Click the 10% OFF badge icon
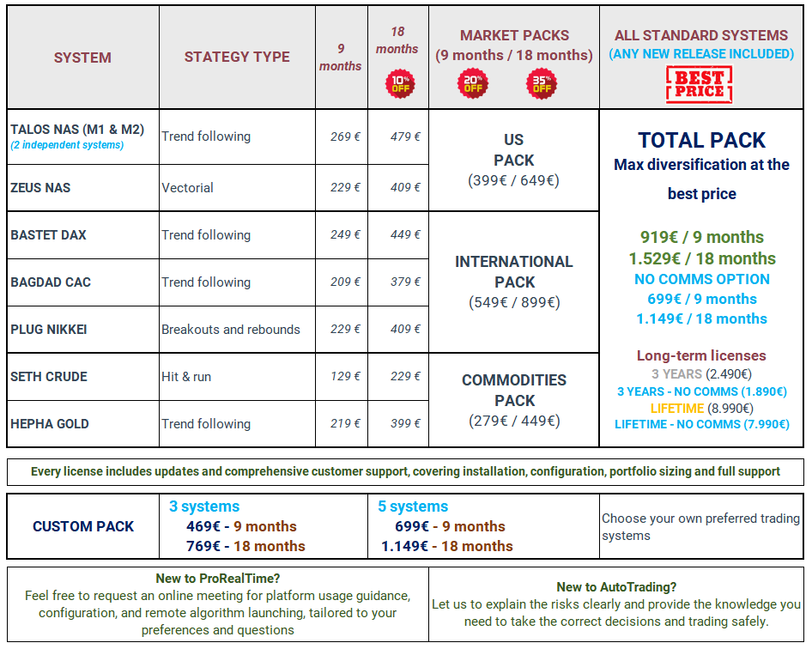812x649 pixels. 398,83
